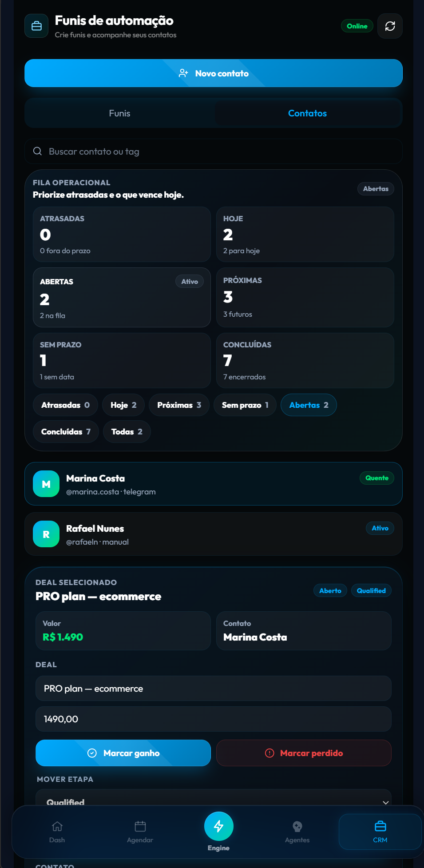424x868 pixels.
Task: Switch to the Contatos tab
Action: [308, 113]
